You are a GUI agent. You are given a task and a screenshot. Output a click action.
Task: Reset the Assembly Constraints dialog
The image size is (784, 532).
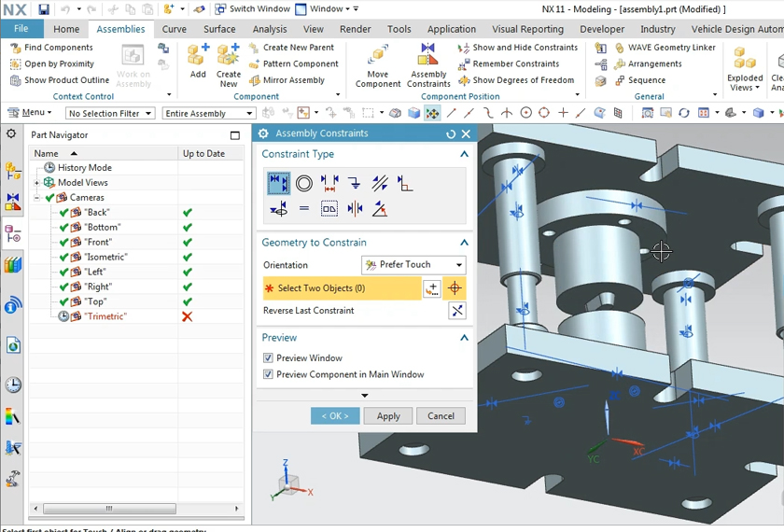(x=451, y=133)
